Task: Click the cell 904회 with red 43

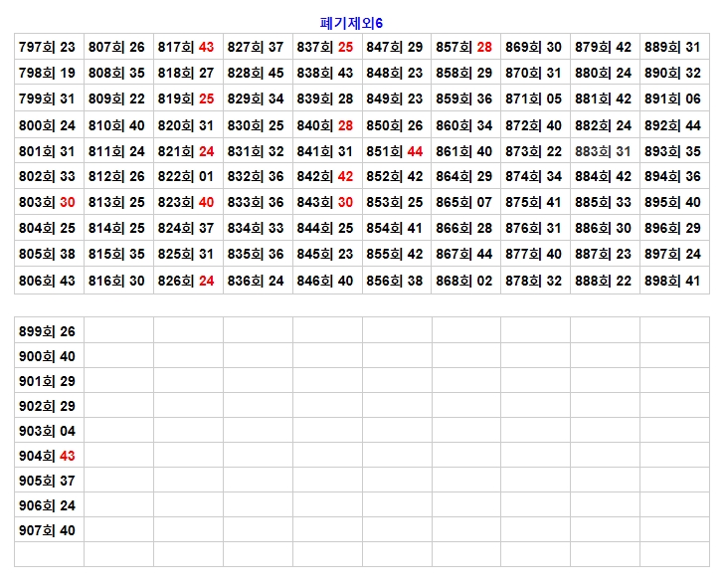Action: click(48, 456)
